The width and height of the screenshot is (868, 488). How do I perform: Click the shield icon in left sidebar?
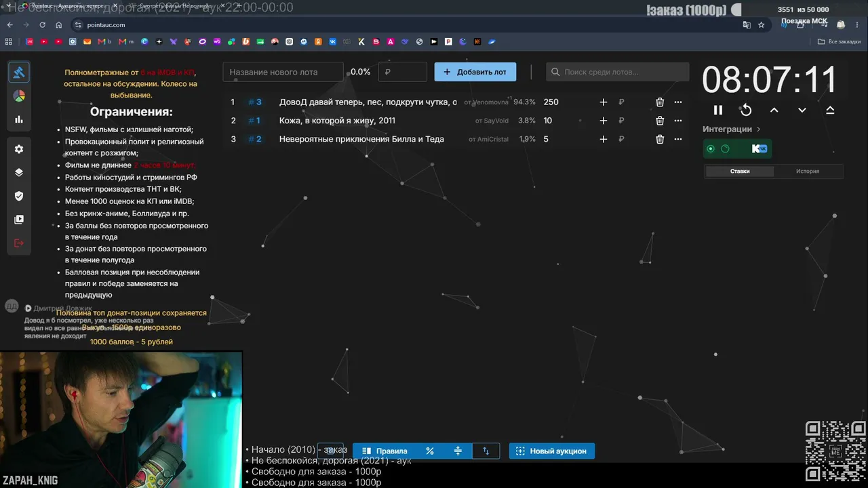coord(19,196)
